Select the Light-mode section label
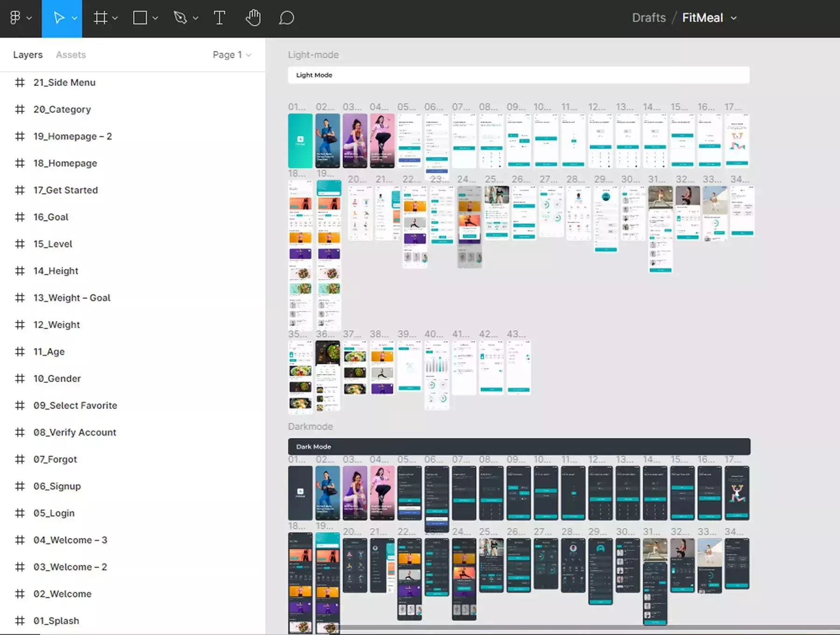 (313, 55)
